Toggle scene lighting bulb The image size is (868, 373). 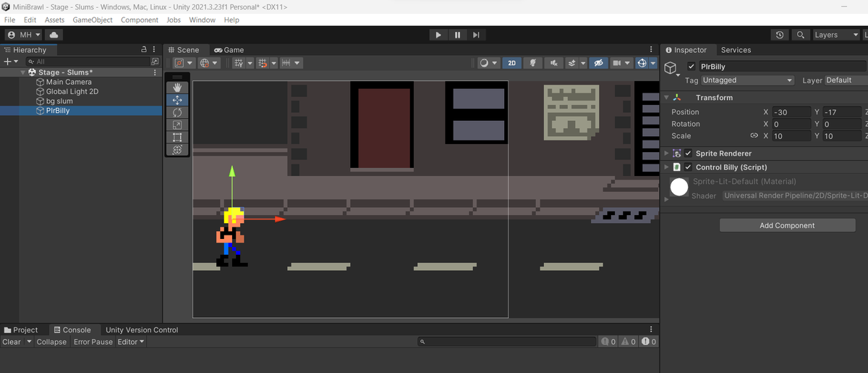(533, 63)
